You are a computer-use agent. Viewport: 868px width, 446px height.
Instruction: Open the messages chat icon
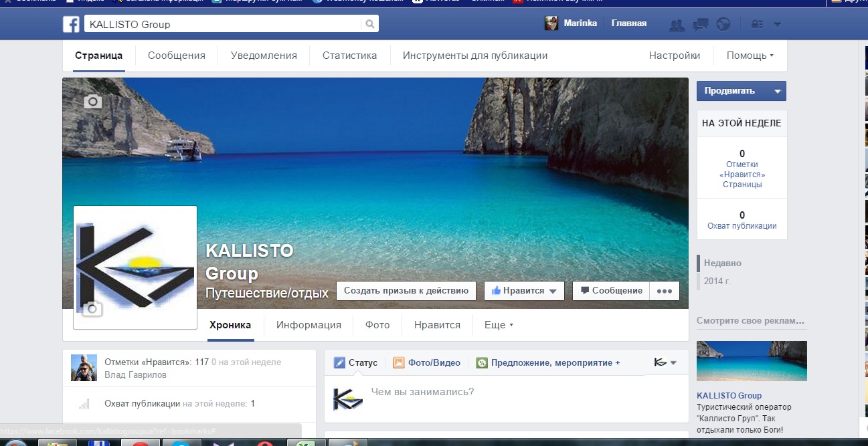tap(700, 25)
